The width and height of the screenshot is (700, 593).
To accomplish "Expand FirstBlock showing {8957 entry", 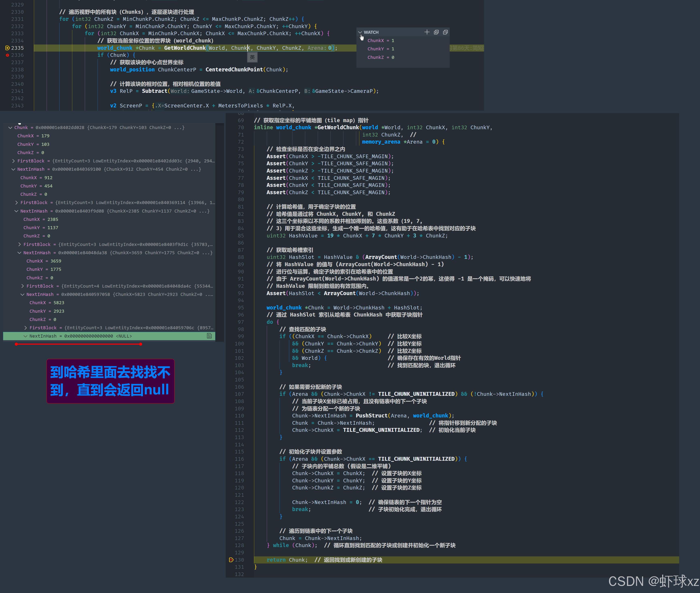I will point(25,327).
